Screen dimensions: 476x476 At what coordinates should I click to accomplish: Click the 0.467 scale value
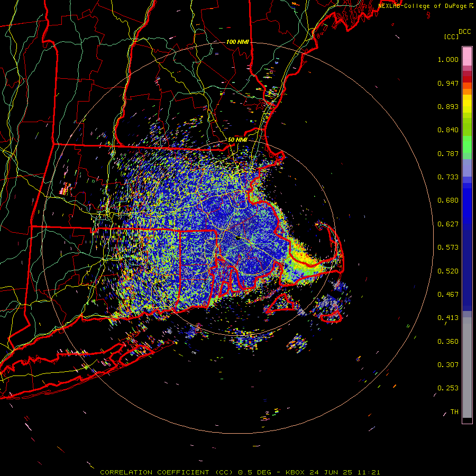[x=448, y=295]
